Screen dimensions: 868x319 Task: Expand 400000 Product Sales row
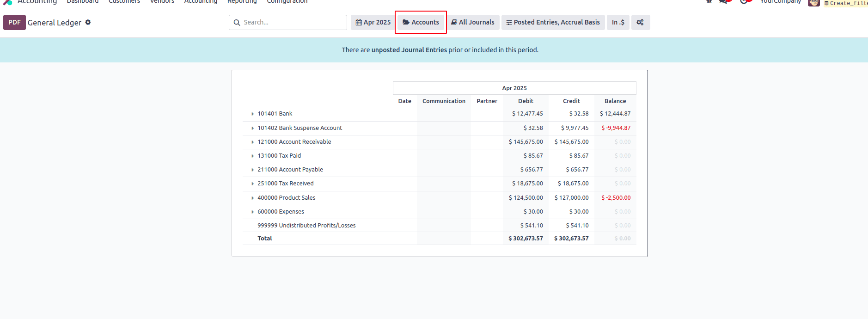252,198
